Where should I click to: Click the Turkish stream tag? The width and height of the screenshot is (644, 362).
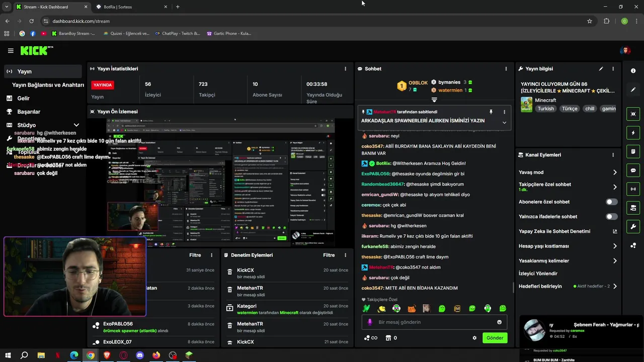coord(545,109)
